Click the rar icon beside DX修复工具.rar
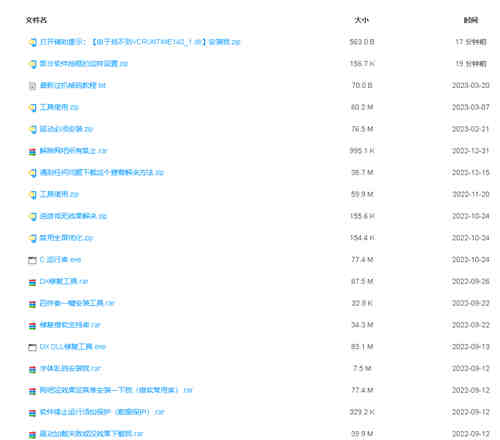Screen dimensions: 500x440 [32, 282]
